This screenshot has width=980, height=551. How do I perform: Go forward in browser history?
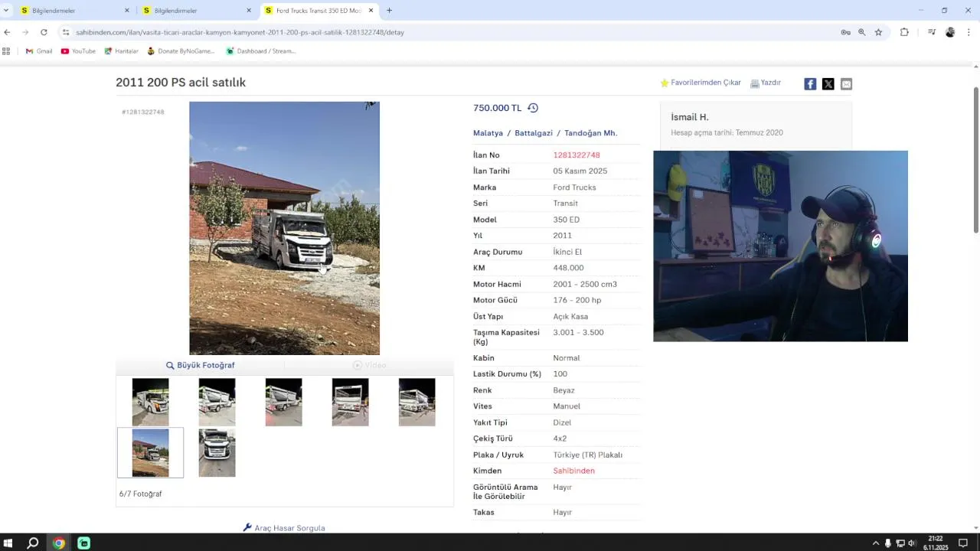25,32
